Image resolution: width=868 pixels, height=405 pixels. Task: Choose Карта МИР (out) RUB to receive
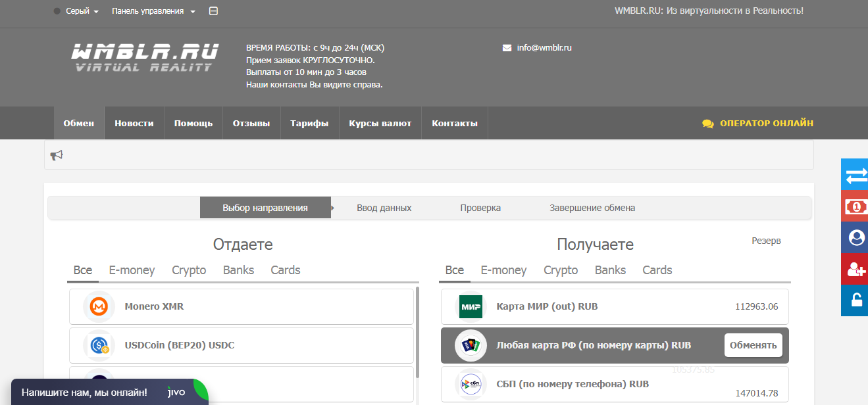pyautogui.click(x=615, y=306)
